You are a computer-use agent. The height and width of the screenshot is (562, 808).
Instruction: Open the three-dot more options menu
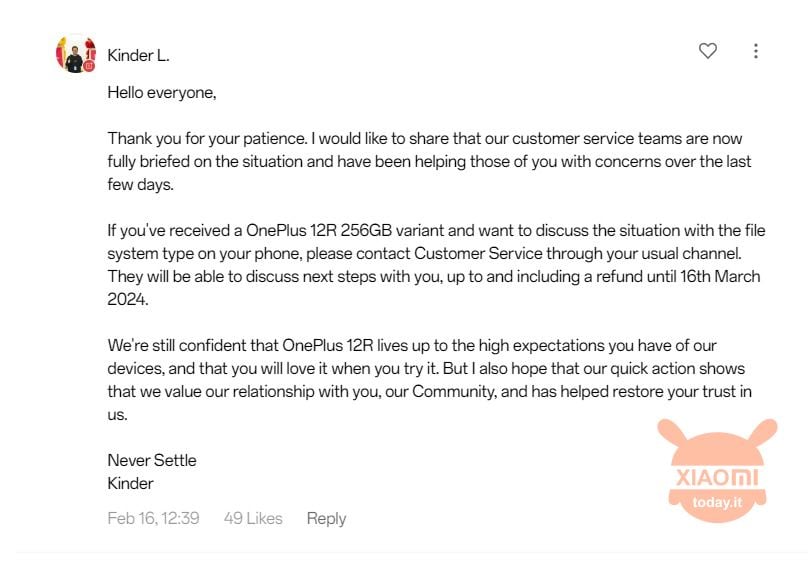pyautogui.click(x=755, y=51)
